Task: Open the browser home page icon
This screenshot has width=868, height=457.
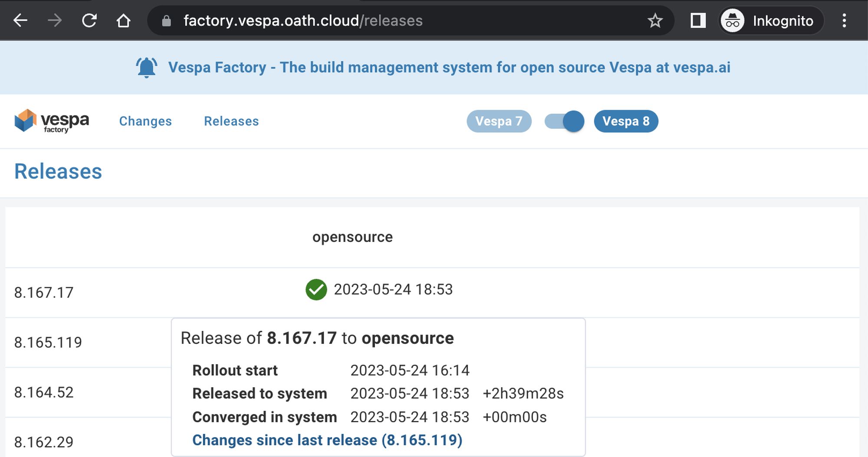Action: 124,20
